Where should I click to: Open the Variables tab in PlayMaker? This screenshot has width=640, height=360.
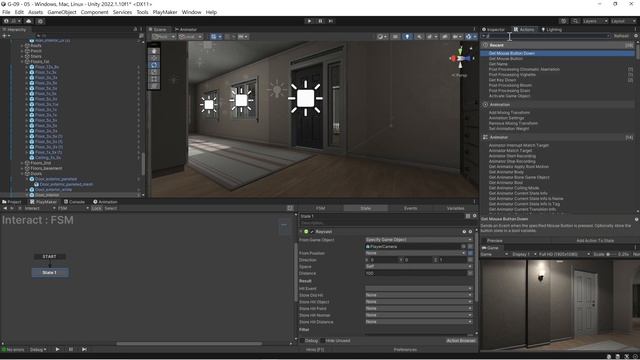click(455, 208)
